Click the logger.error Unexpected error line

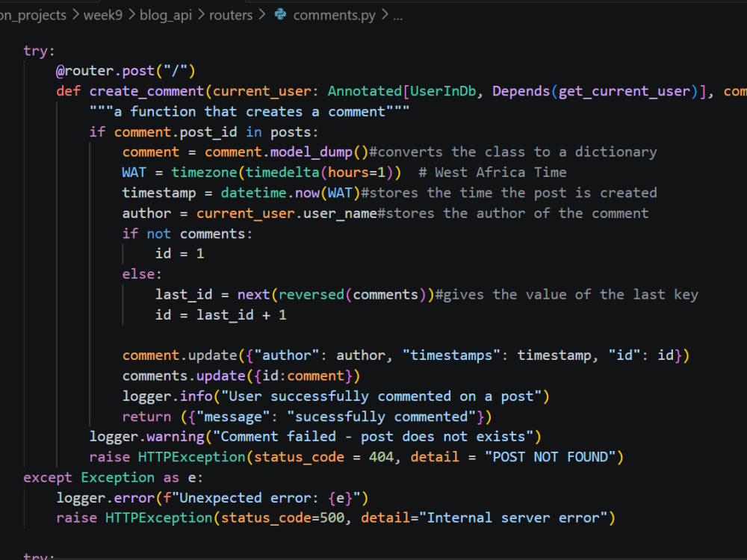pos(212,498)
